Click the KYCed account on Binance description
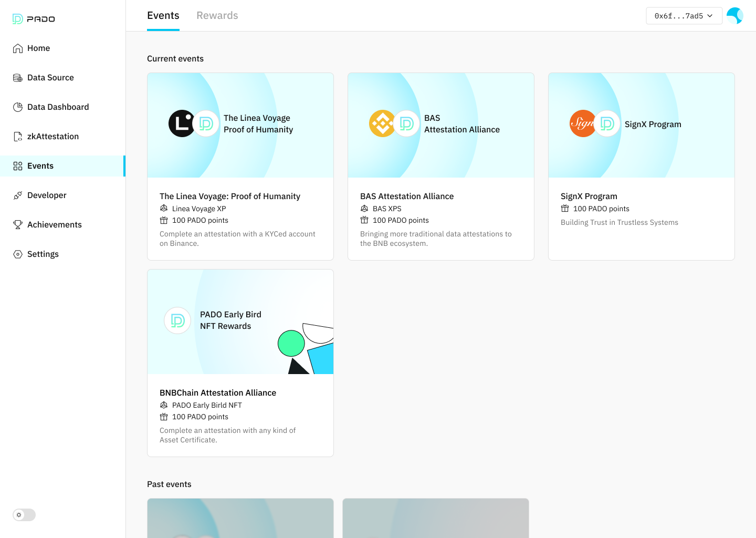 pyautogui.click(x=237, y=239)
